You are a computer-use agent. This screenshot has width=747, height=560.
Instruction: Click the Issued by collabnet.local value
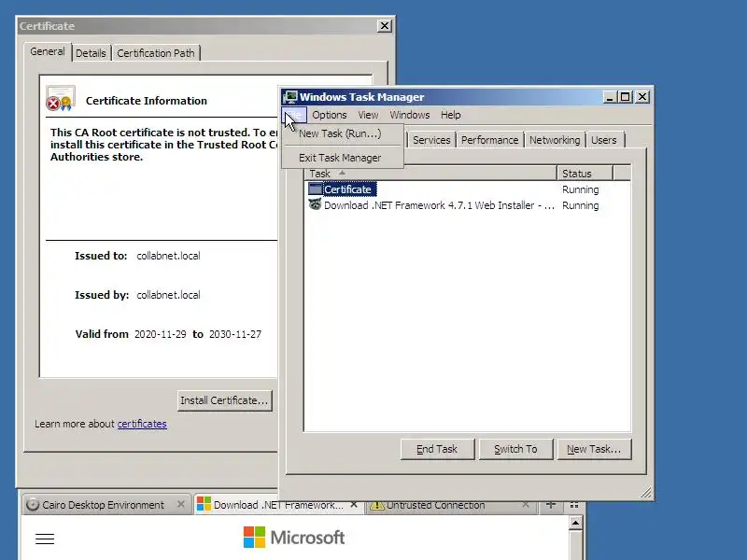coord(168,295)
